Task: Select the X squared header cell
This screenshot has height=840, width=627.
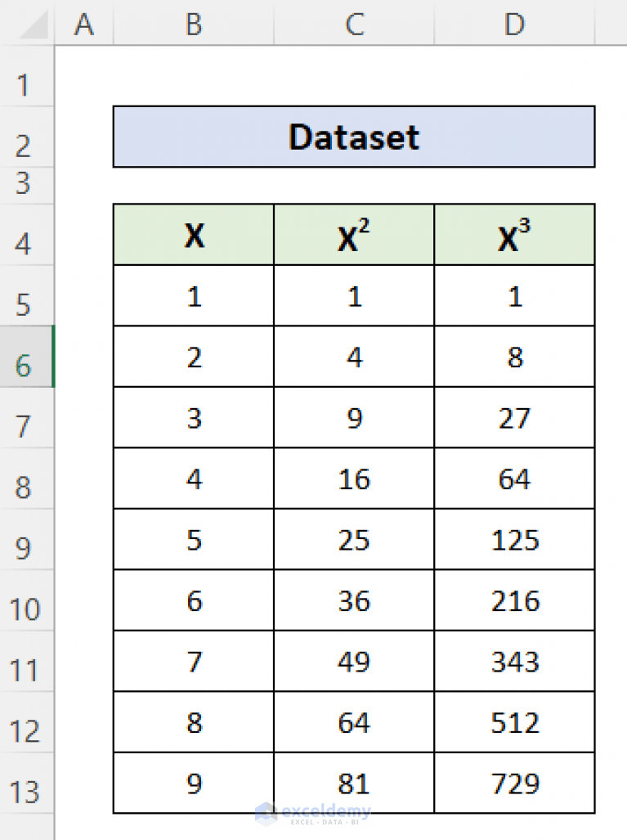Action: pyautogui.click(x=353, y=235)
